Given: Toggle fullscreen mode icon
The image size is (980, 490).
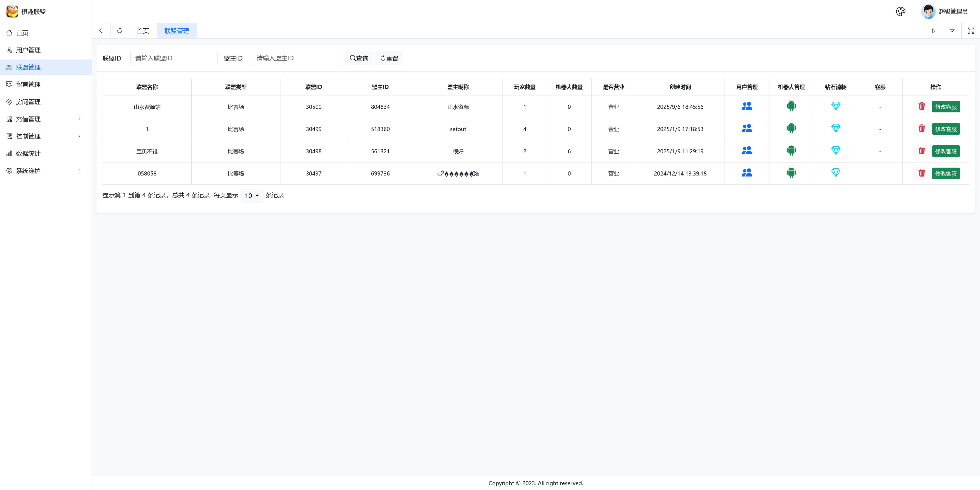Looking at the screenshot, I should tap(971, 31).
